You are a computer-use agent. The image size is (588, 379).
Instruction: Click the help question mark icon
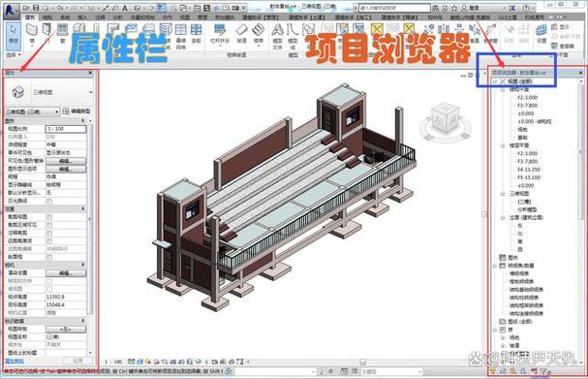pyautogui.click(x=525, y=8)
